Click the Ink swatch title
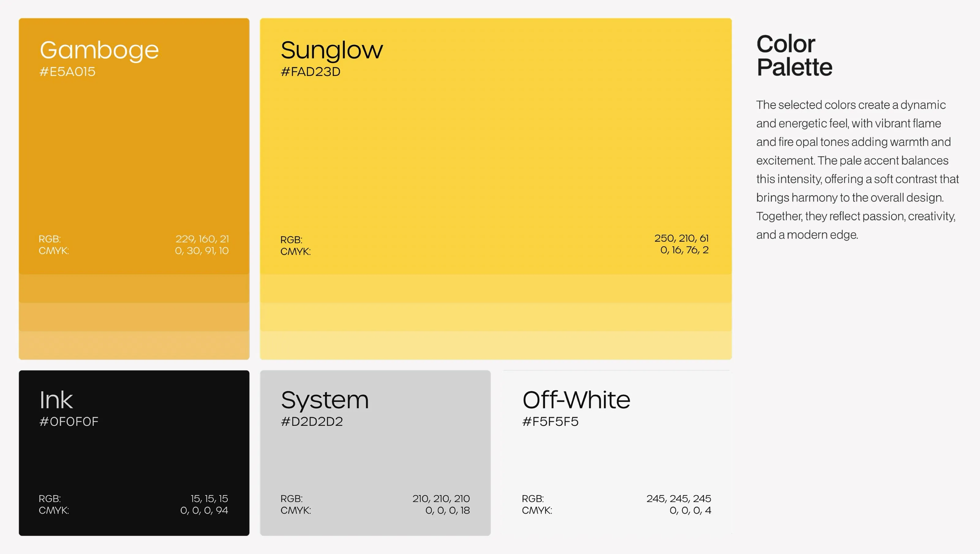Image resolution: width=980 pixels, height=554 pixels. [56, 400]
